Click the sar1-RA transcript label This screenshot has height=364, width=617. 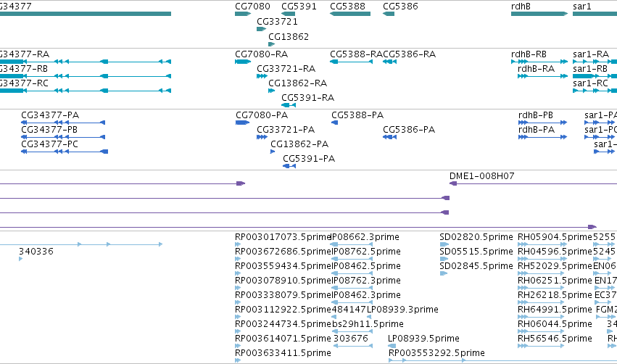[591, 54]
